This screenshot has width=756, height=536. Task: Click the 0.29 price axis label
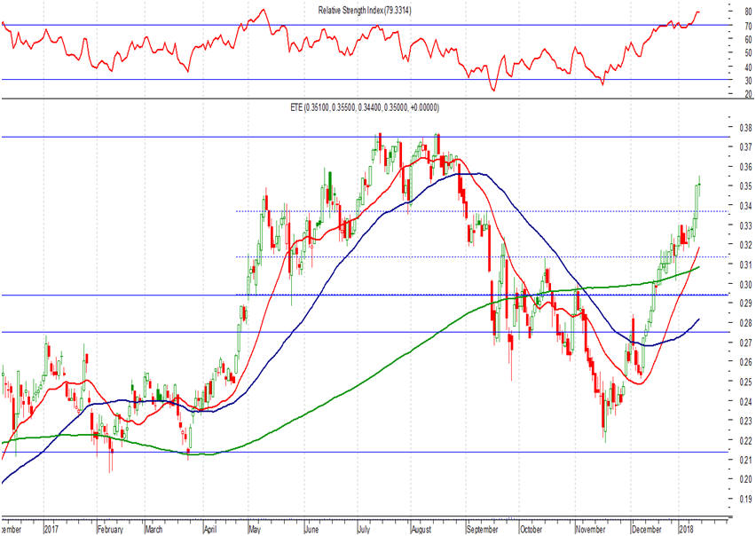click(x=746, y=303)
